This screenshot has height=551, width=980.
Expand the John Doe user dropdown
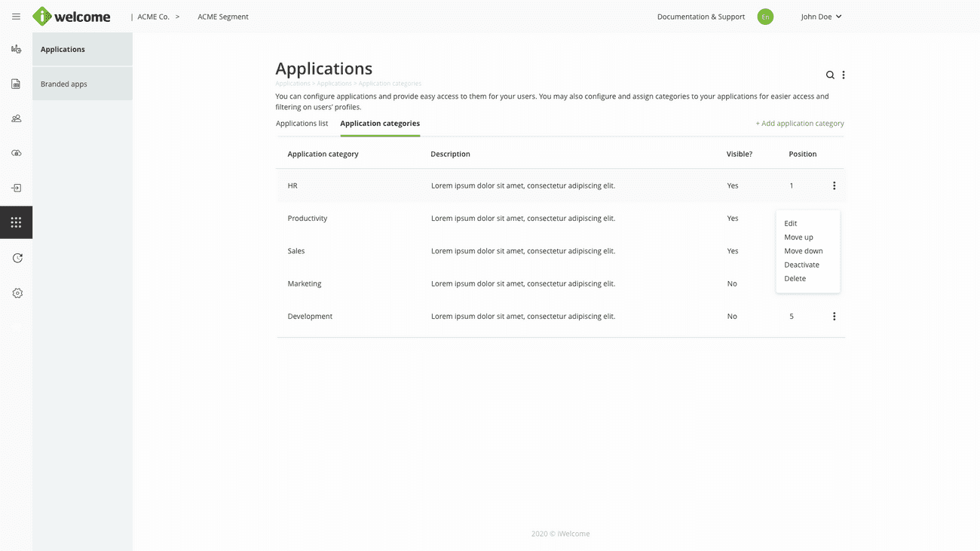pos(821,17)
